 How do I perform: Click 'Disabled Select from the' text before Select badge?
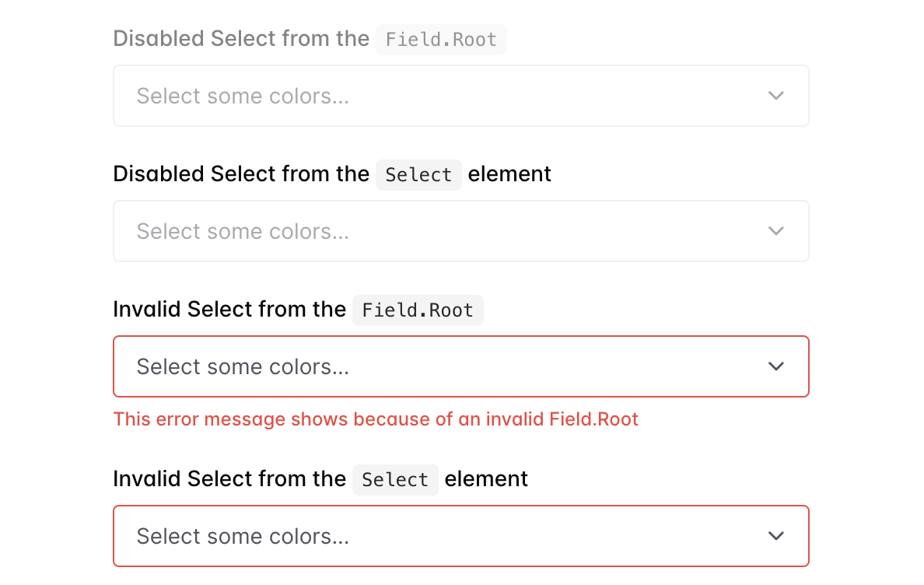241,174
